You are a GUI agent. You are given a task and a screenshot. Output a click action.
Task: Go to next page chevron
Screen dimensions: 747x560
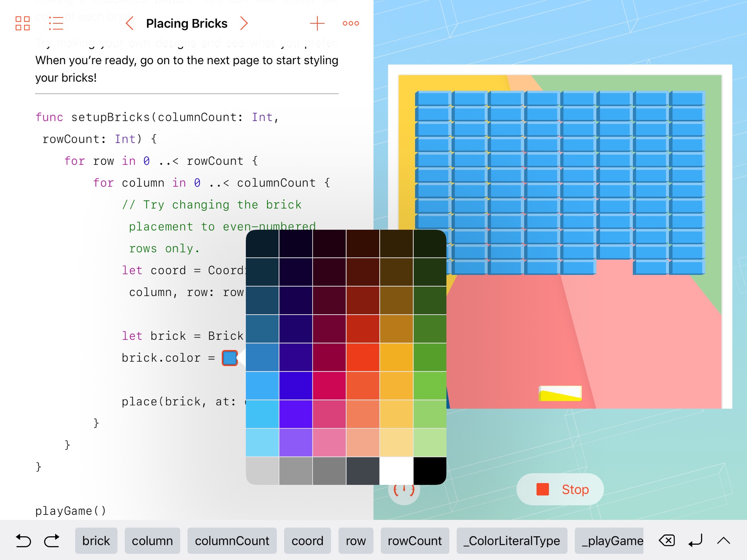244,23
